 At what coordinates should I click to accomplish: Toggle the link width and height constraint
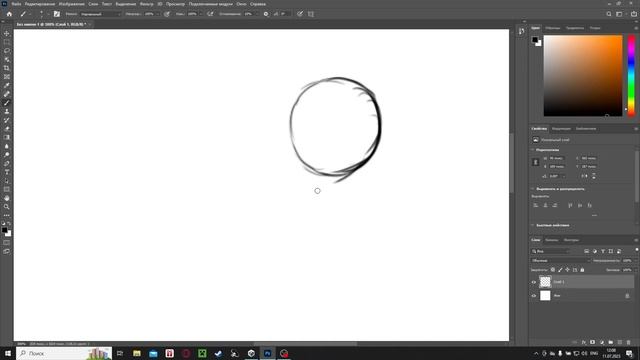pos(536,162)
